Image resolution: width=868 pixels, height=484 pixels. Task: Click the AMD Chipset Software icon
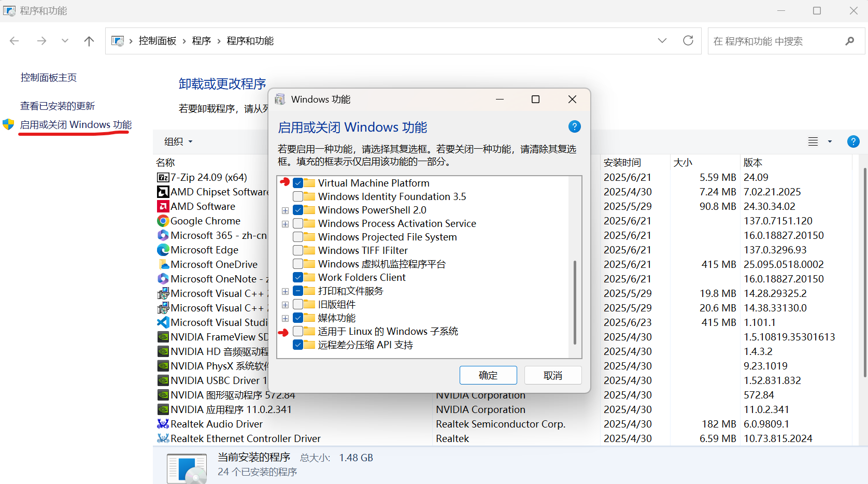click(163, 192)
